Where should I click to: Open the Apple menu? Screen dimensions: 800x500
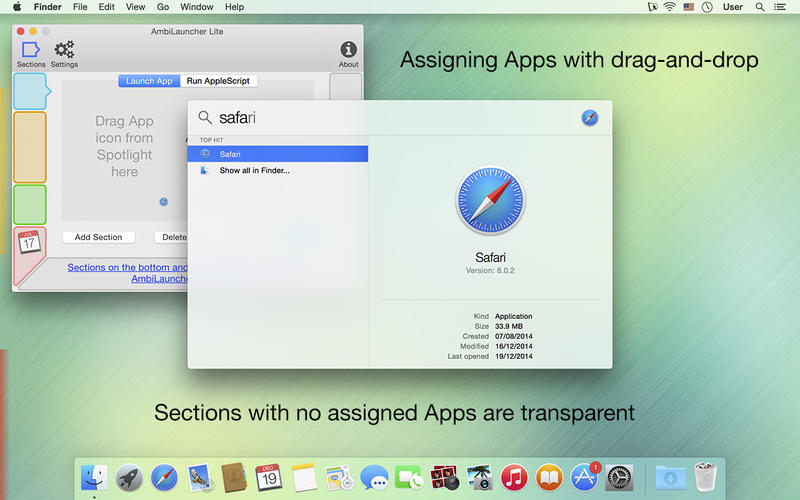[17, 7]
